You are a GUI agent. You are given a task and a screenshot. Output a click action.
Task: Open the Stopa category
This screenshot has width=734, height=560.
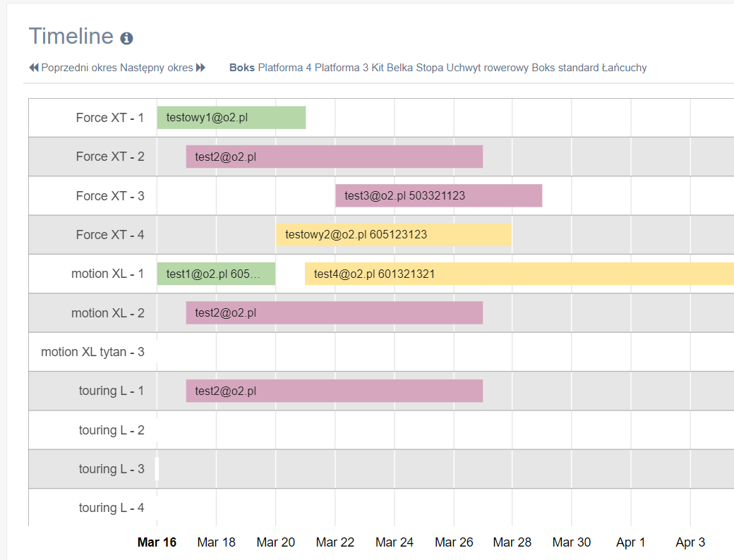[x=429, y=68]
